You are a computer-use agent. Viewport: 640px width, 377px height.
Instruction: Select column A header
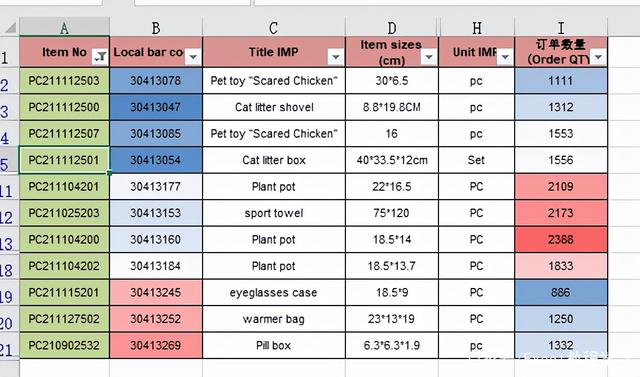(64, 28)
